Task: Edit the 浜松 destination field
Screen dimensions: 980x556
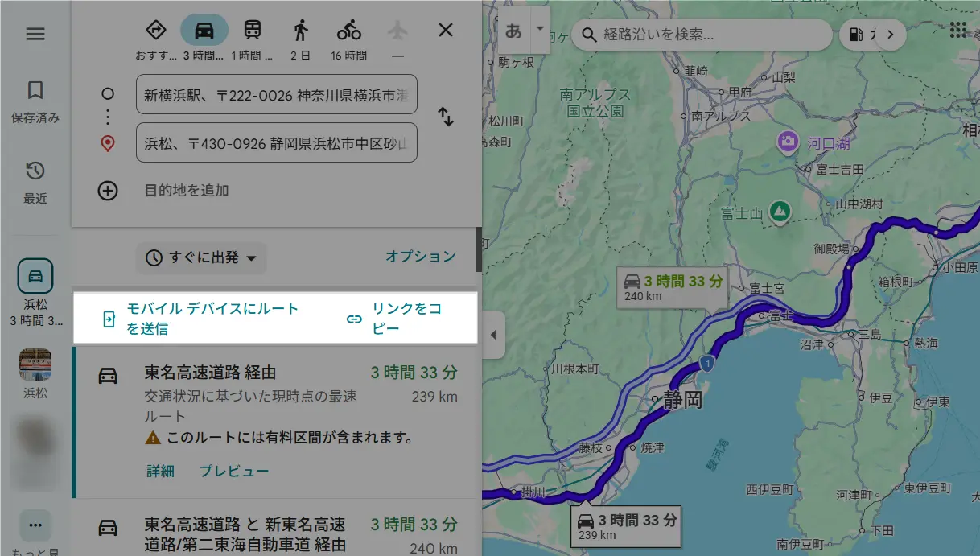Action: coord(277,143)
